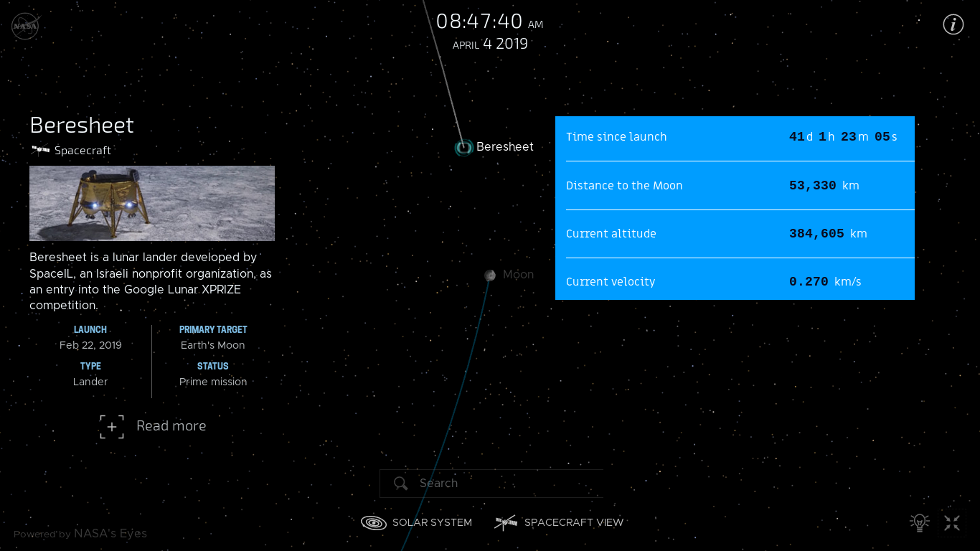The image size is (980, 551).
Task: Click the Beresheet label next to marker
Action: [x=505, y=147]
